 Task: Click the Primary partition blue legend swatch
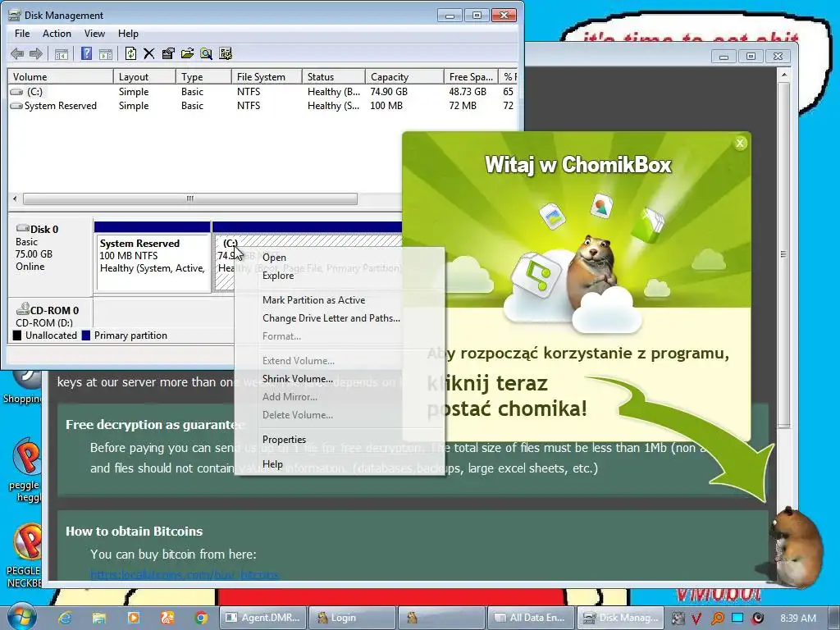pyautogui.click(x=85, y=336)
